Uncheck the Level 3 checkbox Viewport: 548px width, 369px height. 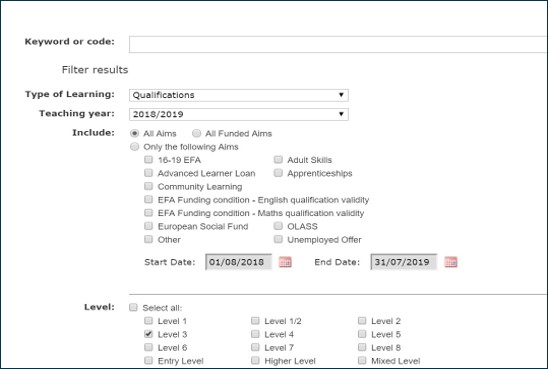point(149,334)
